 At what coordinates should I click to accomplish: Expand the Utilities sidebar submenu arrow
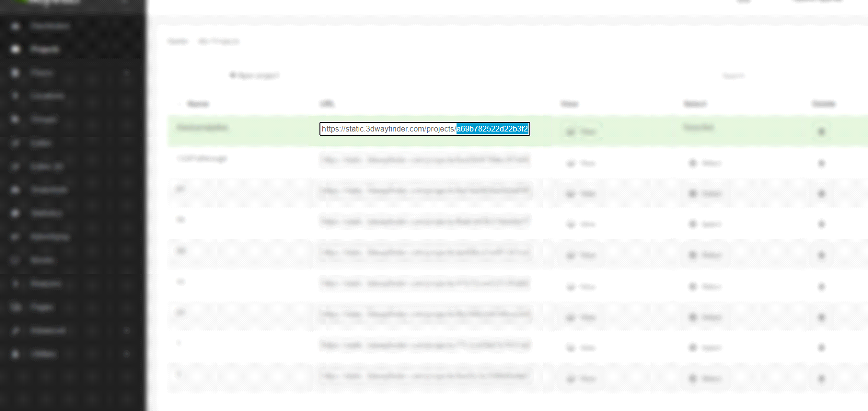click(126, 354)
